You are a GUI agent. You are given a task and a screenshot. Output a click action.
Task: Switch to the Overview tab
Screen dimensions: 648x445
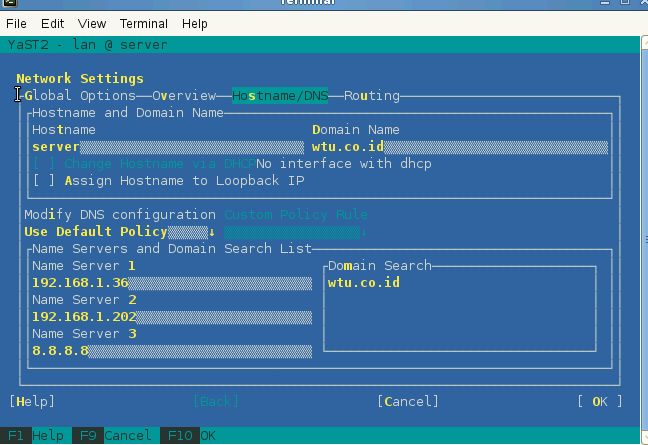pos(184,96)
